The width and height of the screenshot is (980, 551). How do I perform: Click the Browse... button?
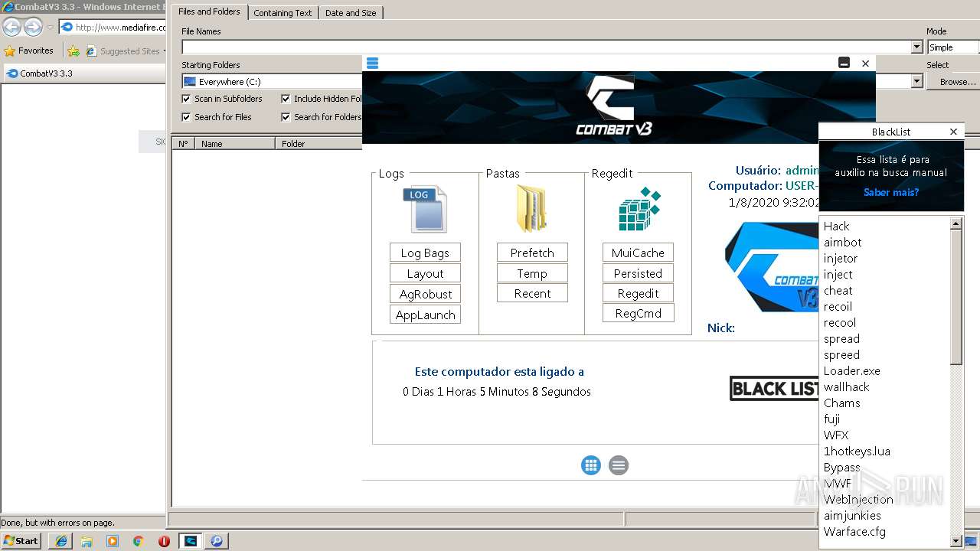tap(952, 81)
